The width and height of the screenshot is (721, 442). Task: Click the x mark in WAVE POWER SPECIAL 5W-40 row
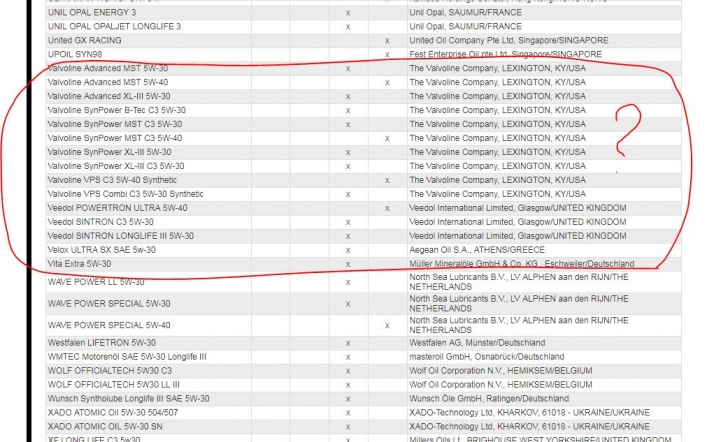[387, 326]
